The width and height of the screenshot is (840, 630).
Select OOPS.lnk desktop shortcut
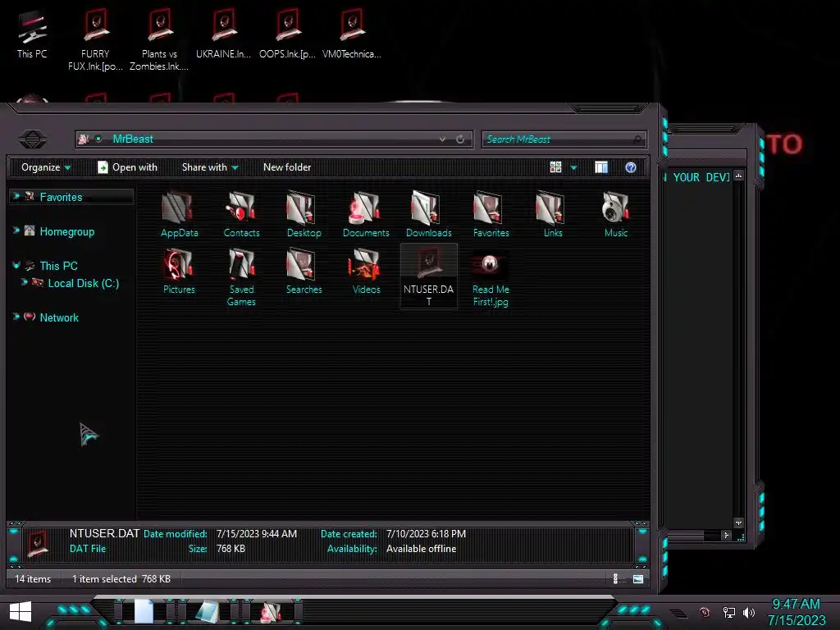point(287,34)
